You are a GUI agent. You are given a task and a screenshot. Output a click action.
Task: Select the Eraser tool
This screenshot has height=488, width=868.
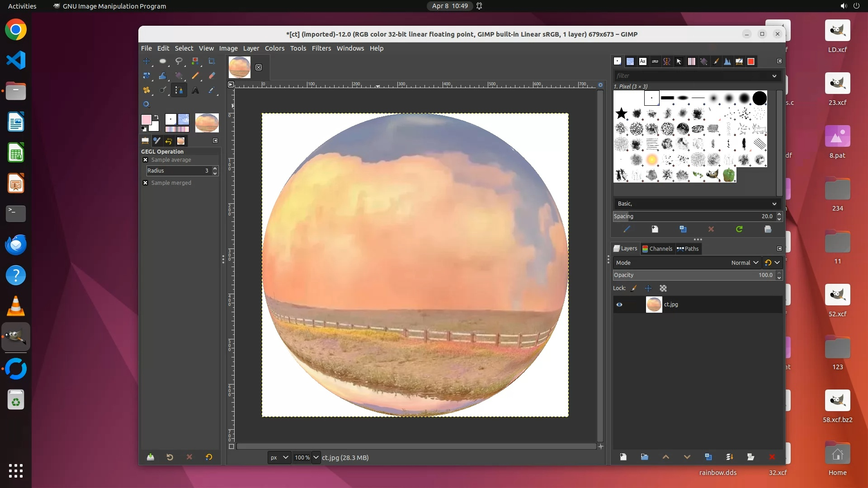click(212, 75)
